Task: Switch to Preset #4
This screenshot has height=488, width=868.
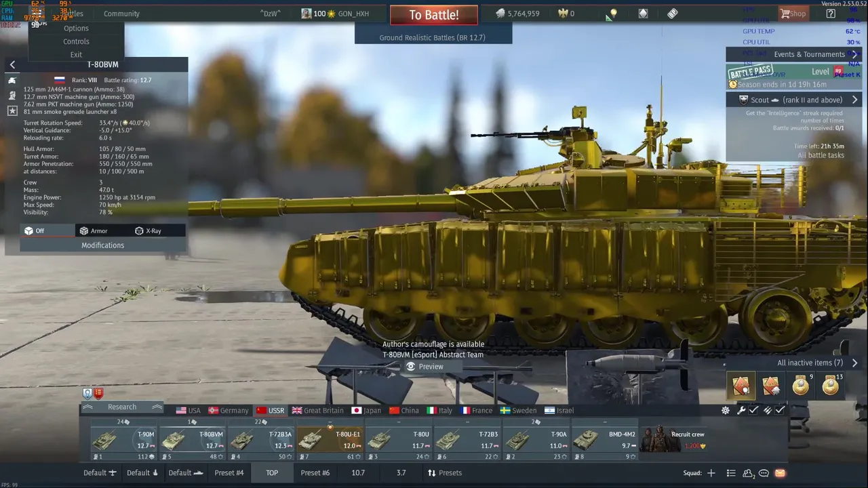Action: point(229,473)
